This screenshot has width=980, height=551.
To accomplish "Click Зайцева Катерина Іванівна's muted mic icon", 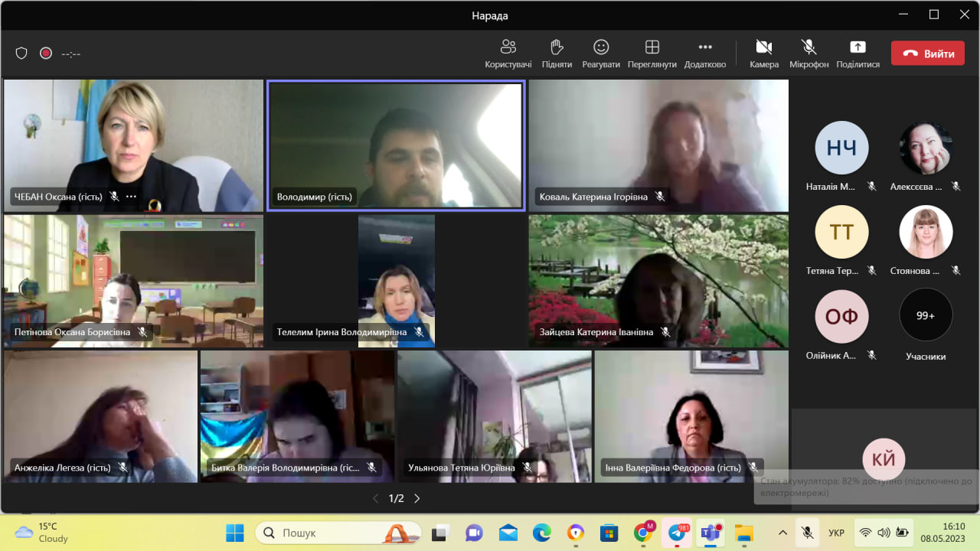I will (x=665, y=332).
